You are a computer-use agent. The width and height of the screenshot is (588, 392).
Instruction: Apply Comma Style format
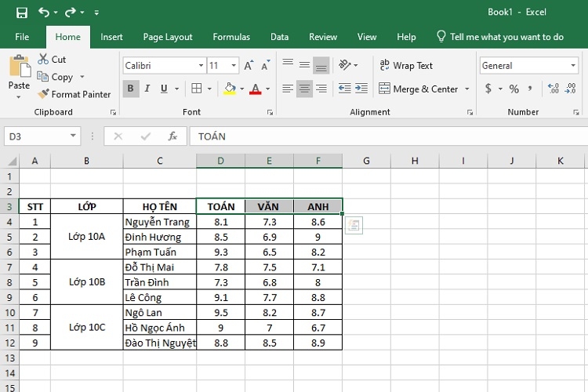pos(530,89)
